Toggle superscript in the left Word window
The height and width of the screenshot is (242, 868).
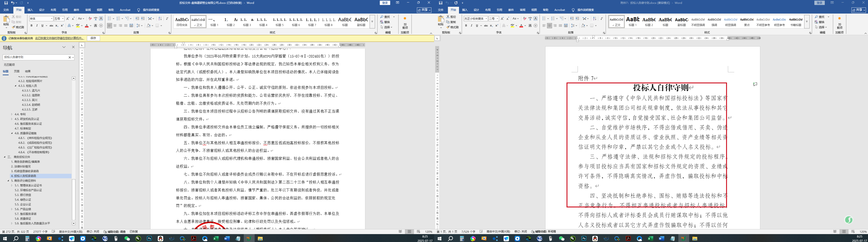(x=62, y=26)
